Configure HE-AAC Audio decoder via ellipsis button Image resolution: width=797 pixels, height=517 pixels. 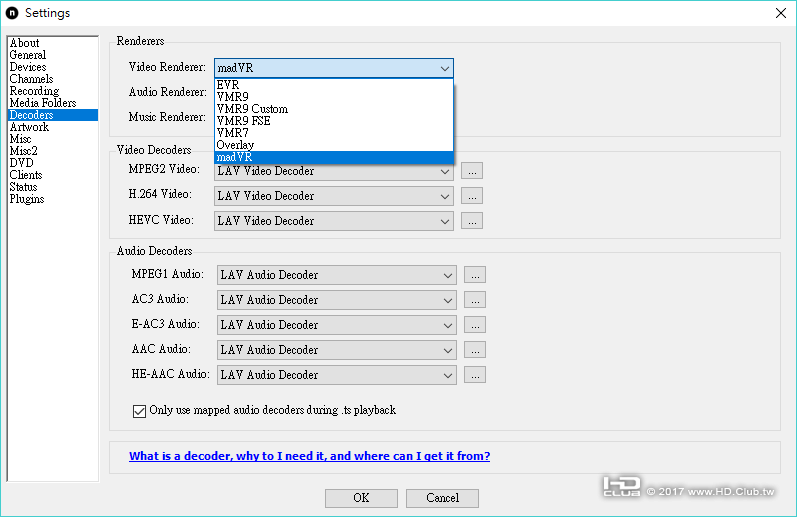pyautogui.click(x=475, y=375)
